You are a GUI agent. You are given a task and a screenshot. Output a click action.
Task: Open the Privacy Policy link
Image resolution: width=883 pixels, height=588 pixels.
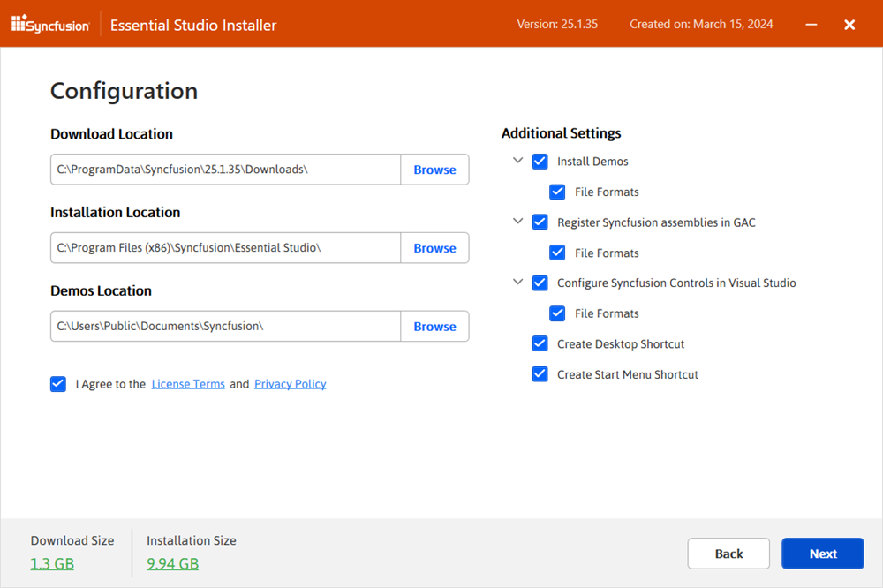(x=290, y=384)
